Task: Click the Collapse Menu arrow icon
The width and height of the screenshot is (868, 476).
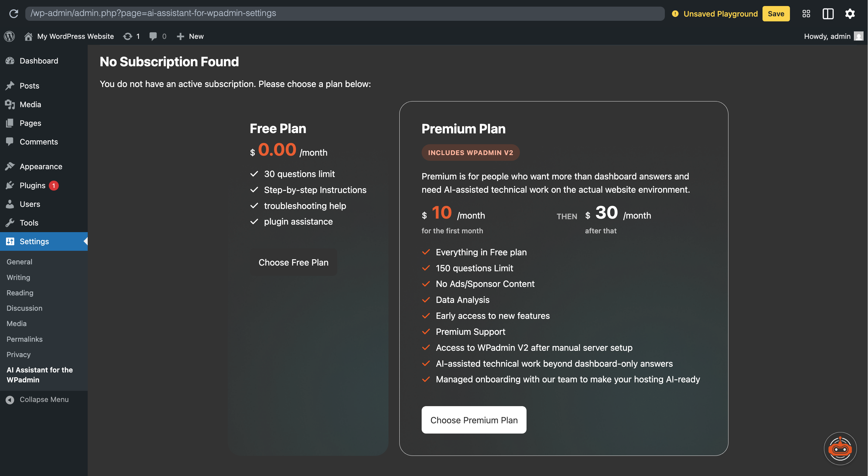Action: (10, 400)
